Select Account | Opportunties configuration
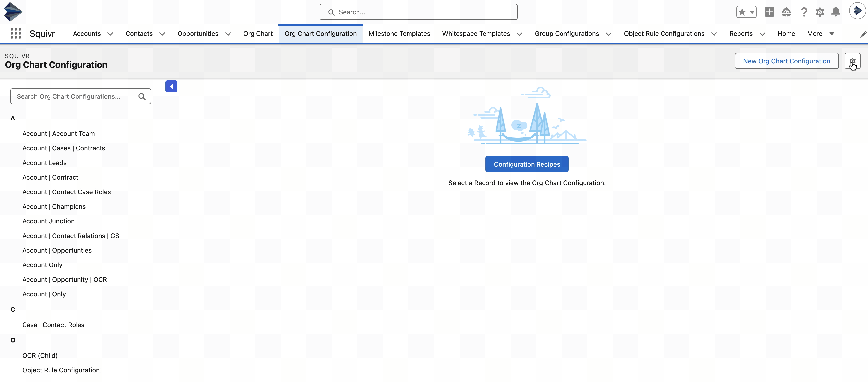 (x=57, y=250)
